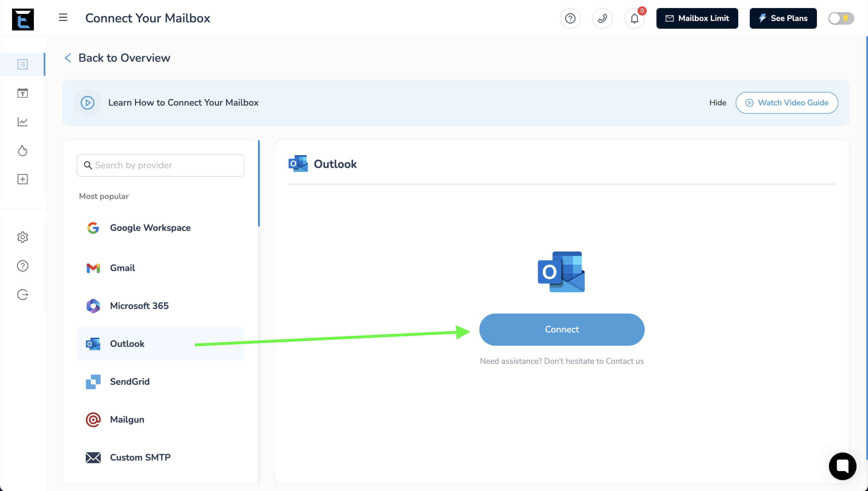Screen dimensions: 868x491
Task: Click the help question mark in header
Action: coord(570,18)
